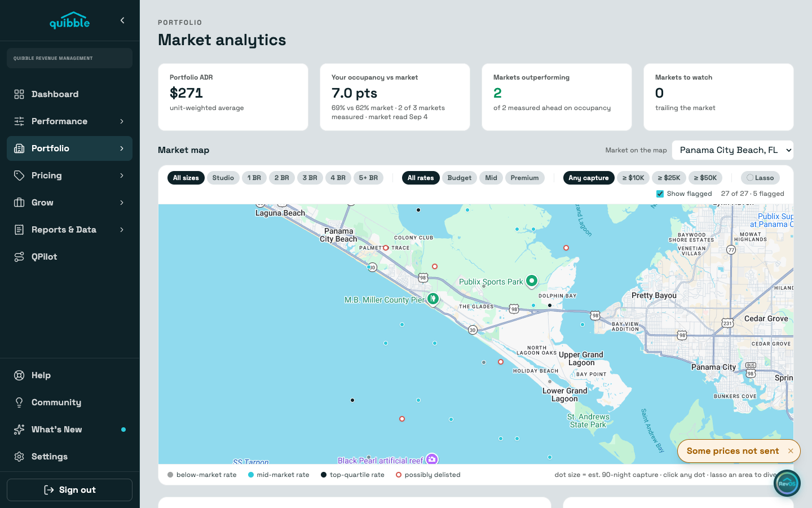Screen dimensions: 812x508
Task: Click the Markets to watch card
Action: pos(718,97)
